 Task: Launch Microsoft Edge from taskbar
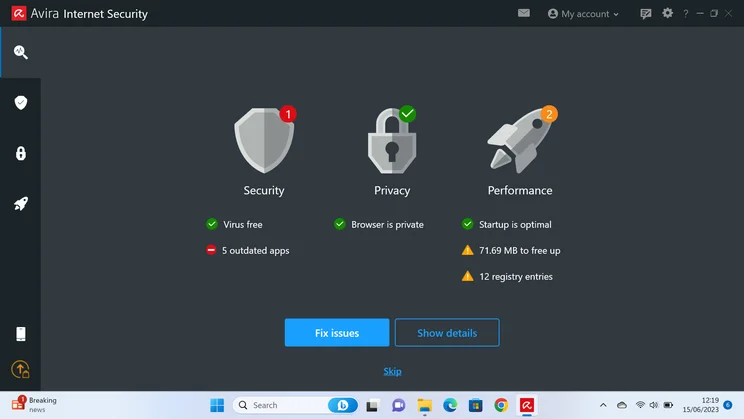pyautogui.click(x=450, y=405)
